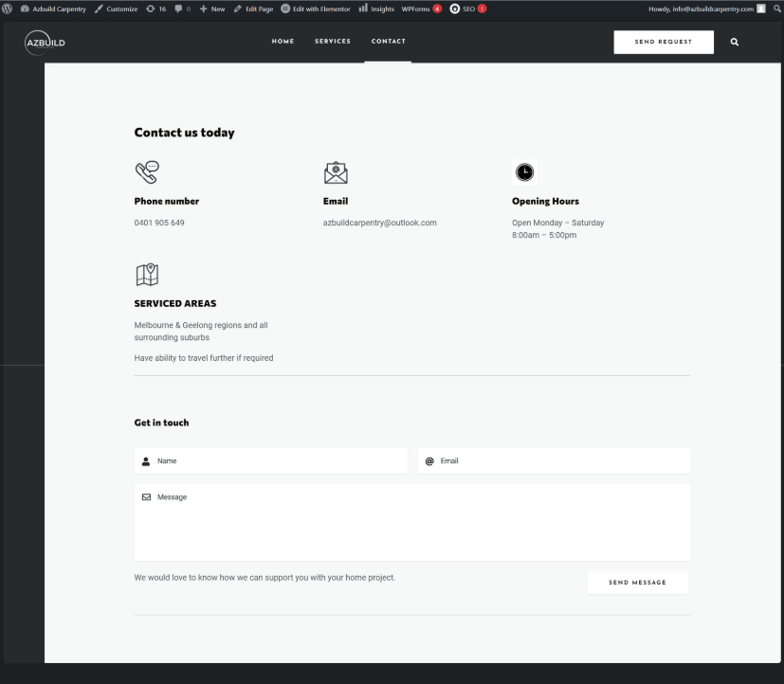Open the site header search magnifier
The height and width of the screenshot is (684, 784).
click(x=735, y=42)
